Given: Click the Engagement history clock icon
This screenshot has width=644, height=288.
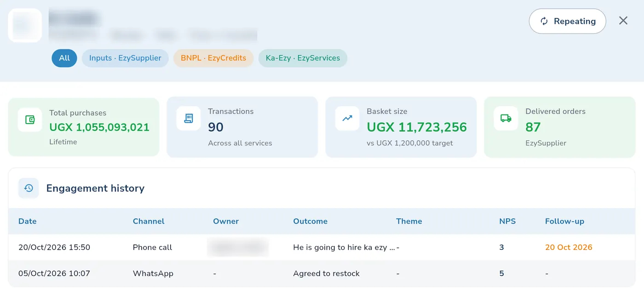Looking at the screenshot, I should coord(29,188).
